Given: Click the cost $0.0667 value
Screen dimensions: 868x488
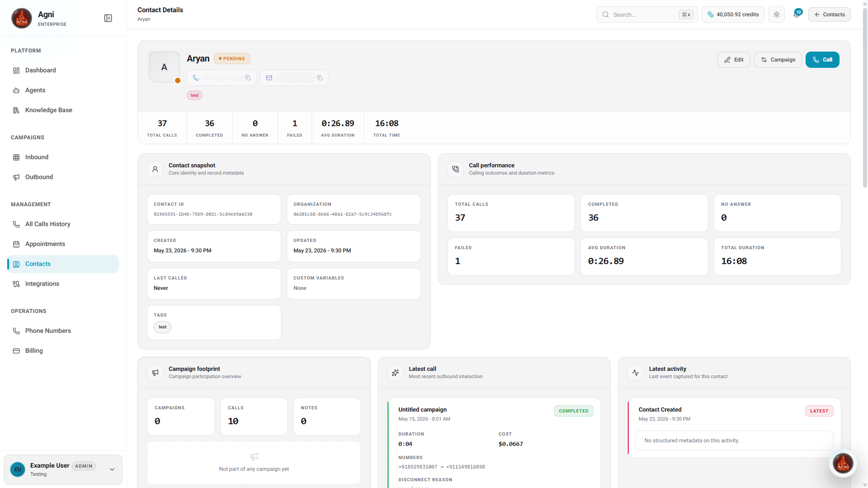Looking at the screenshot, I should coord(511,444).
